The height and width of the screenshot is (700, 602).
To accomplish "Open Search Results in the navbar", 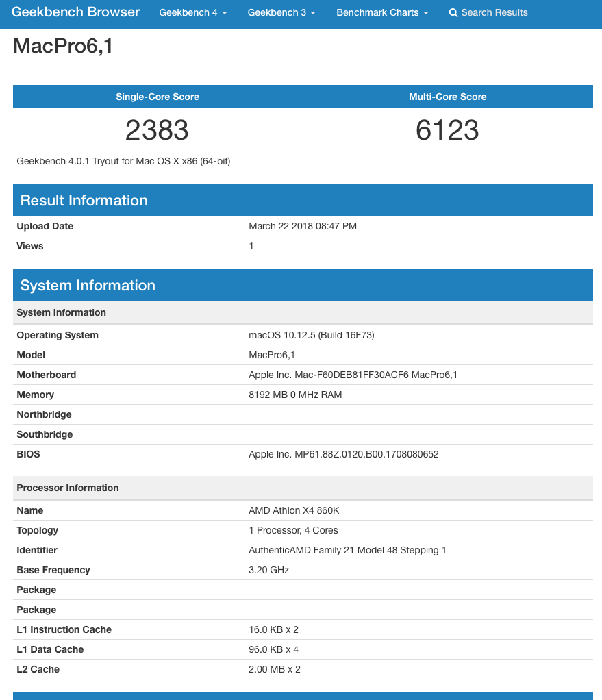I will coord(488,12).
